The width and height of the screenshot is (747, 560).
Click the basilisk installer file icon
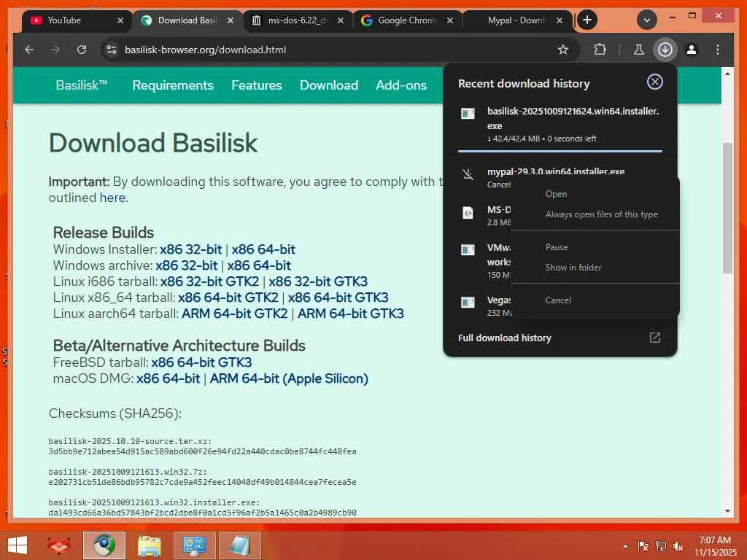[468, 113]
